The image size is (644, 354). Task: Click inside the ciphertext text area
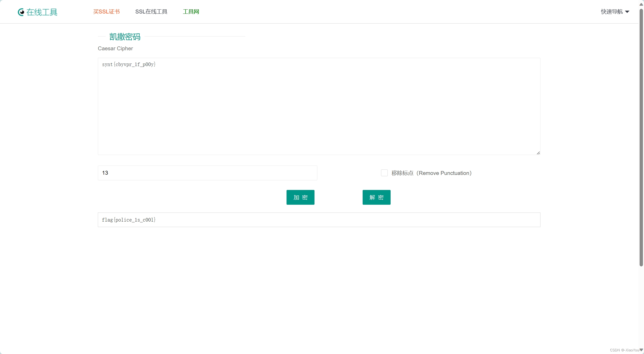(318, 106)
